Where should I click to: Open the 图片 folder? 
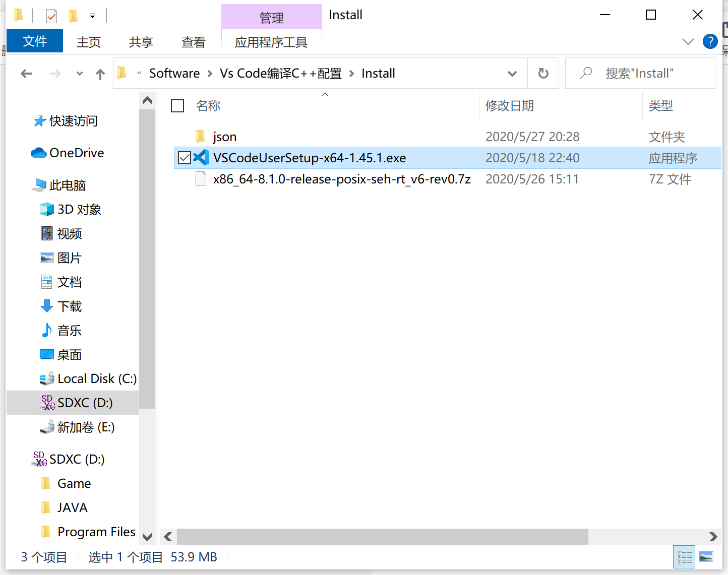pos(70,258)
